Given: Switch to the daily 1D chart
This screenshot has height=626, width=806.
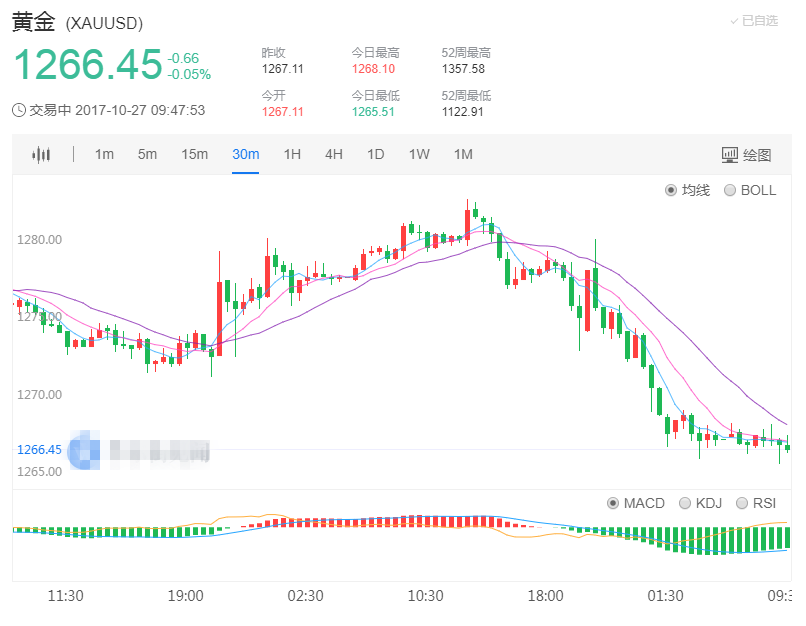Looking at the screenshot, I should coord(376,154).
